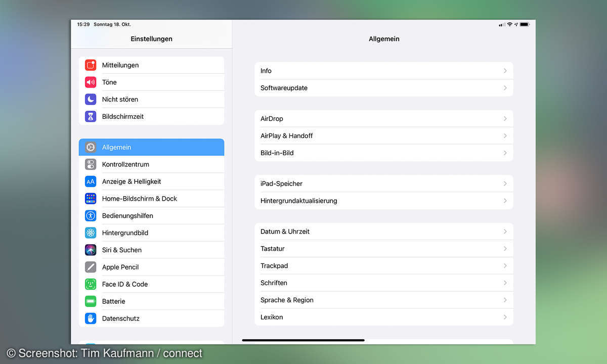Select Nicht stören in sidebar
Image resolution: width=607 pixels, height=364 pixels.
(x=151, y=100)
